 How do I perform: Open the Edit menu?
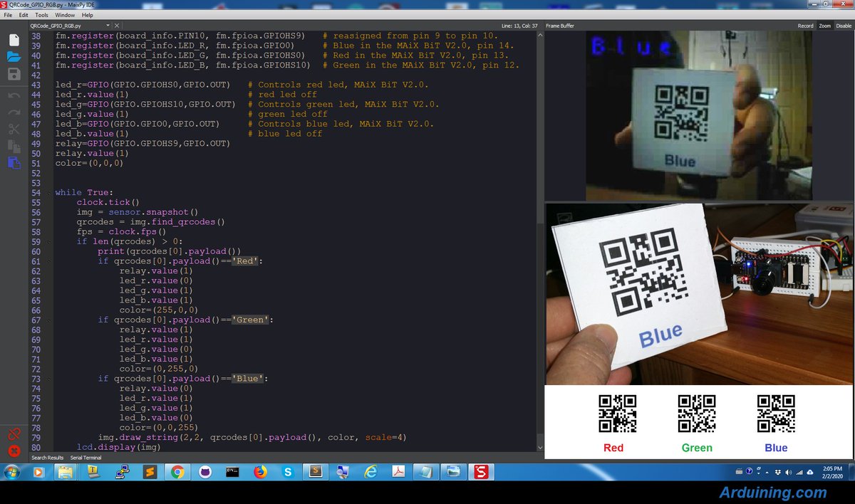coord(24,15)
